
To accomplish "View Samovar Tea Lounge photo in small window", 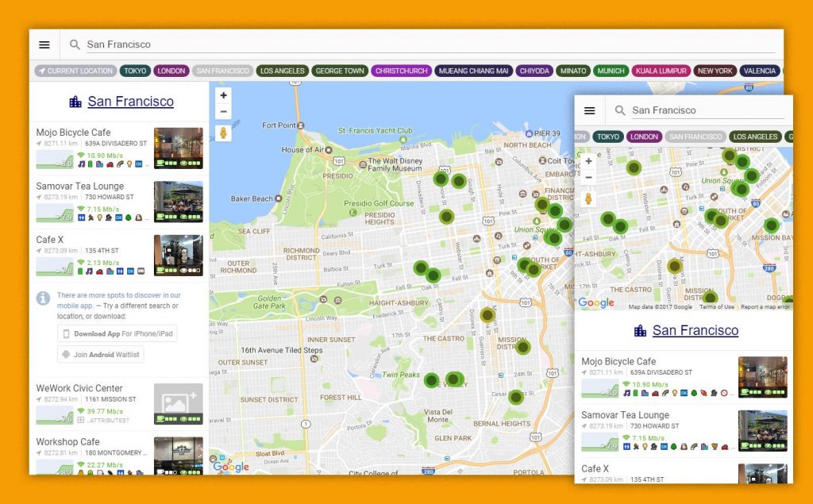I will tap(763, 431).
